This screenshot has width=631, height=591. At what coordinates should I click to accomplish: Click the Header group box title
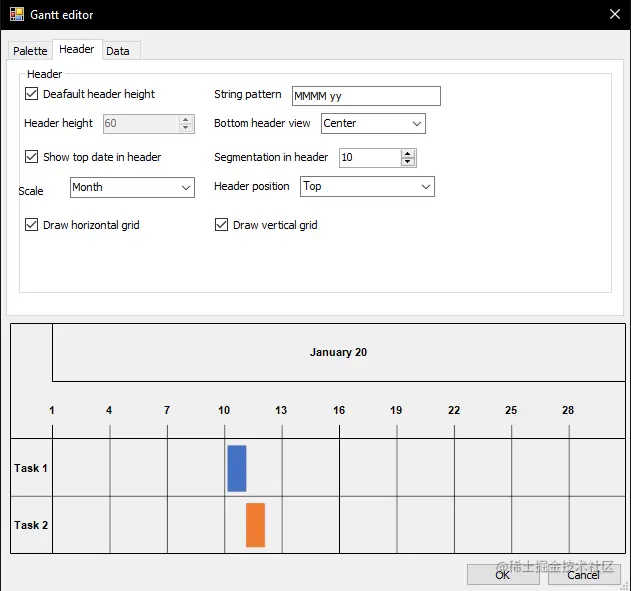(x=45, y=74)
